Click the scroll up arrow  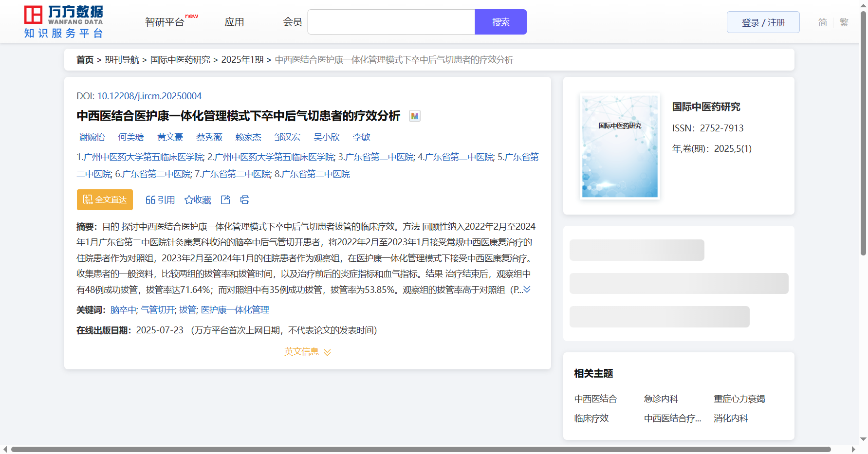[x=863, y=5]
